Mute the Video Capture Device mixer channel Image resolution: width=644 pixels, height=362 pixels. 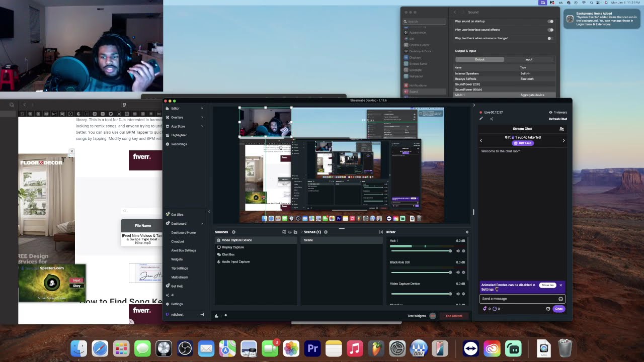click(458, 294)
